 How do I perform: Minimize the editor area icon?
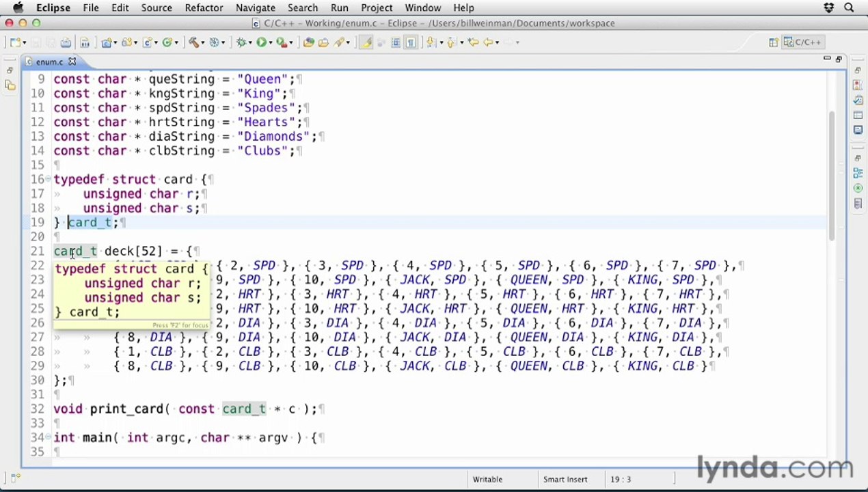click(827, 59)
